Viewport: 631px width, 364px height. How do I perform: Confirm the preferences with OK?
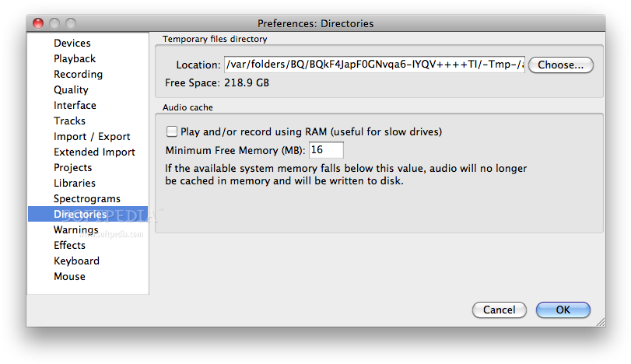click(x=563, y=310)
